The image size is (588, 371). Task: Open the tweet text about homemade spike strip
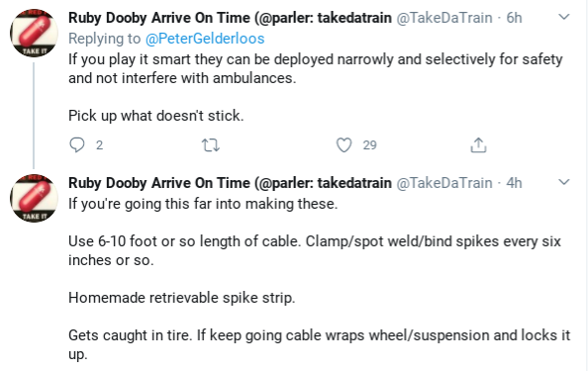pos(182,298)
